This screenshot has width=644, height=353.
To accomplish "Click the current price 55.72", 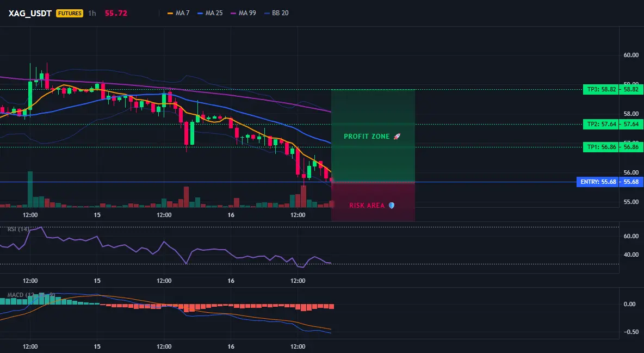I will 116,13.
